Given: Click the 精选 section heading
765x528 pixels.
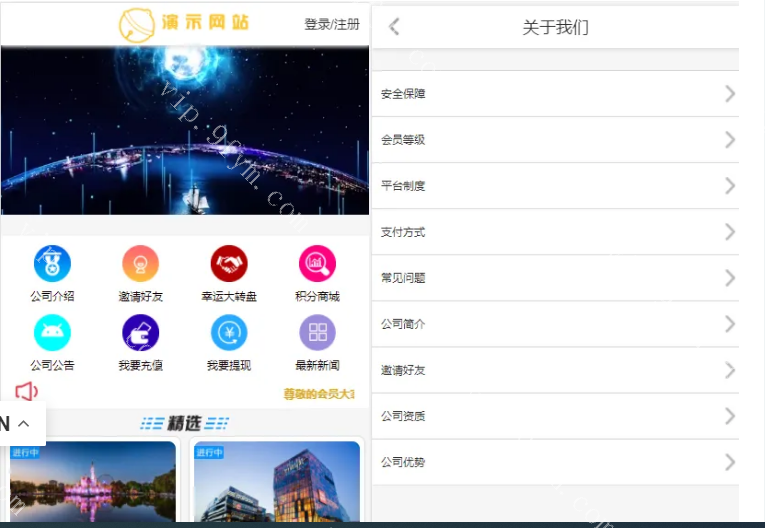Looking at the screenshot, I should (184, 423).
